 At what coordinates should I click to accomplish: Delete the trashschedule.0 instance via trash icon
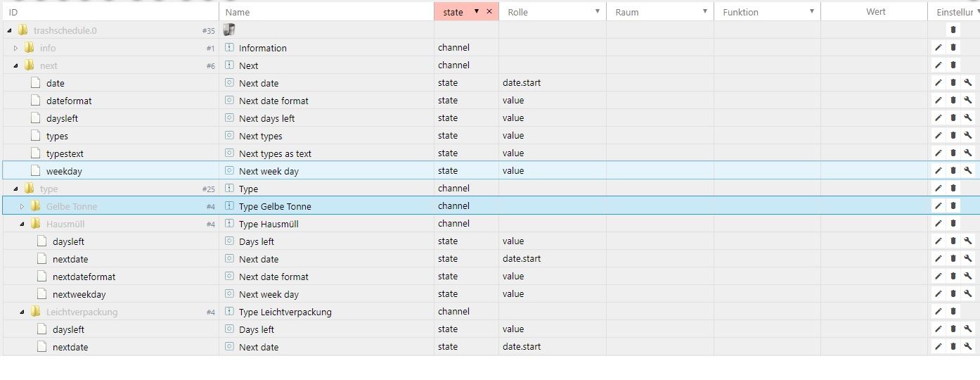953,30
